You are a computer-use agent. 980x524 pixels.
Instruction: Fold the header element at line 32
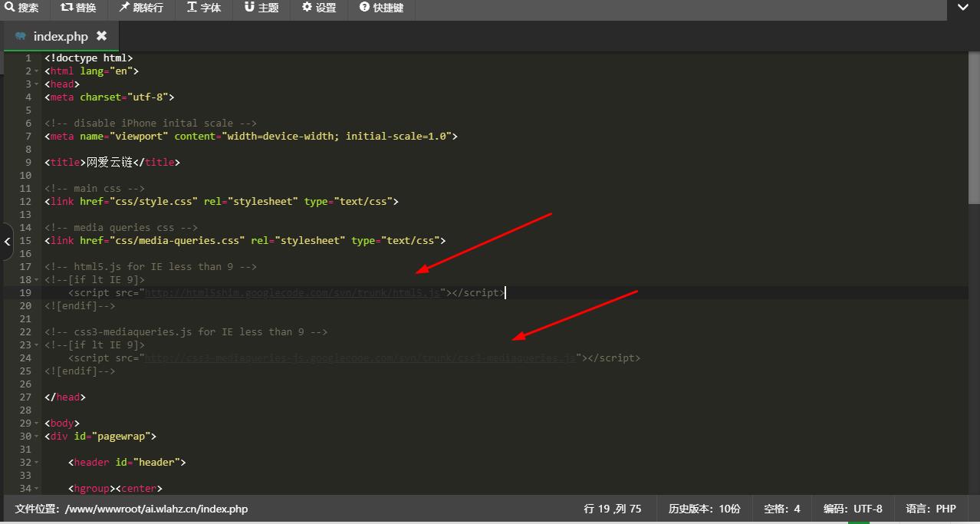pyautogui.click(x=38, y=463)
